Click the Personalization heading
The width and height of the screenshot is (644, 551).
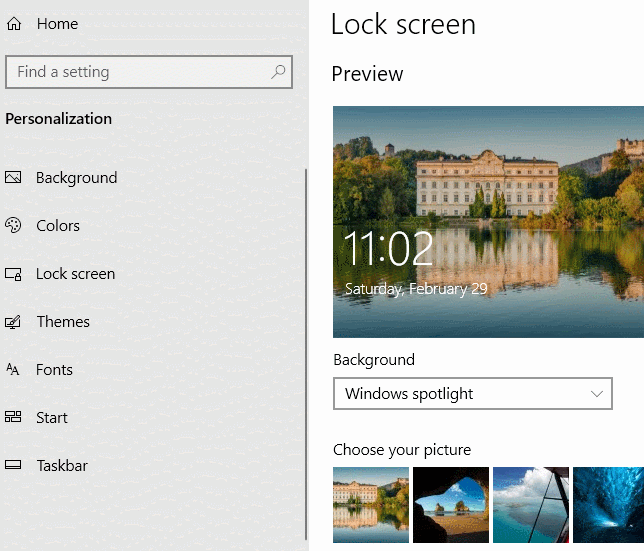(58, 119)
